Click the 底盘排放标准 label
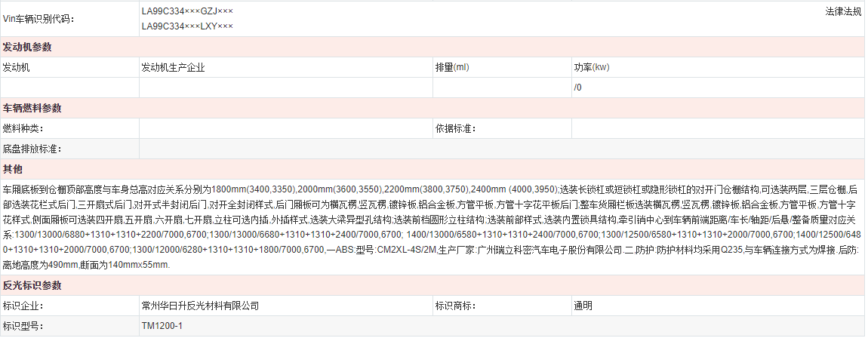Viewport: 868px width, 338px height. point(32,149)
